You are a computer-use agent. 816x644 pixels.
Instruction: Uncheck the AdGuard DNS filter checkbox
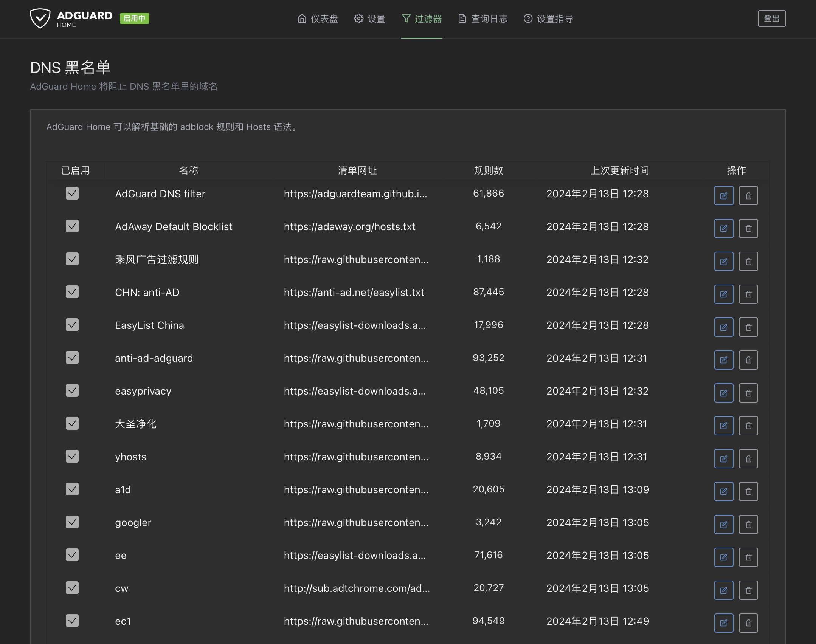(x=72, y=193)
